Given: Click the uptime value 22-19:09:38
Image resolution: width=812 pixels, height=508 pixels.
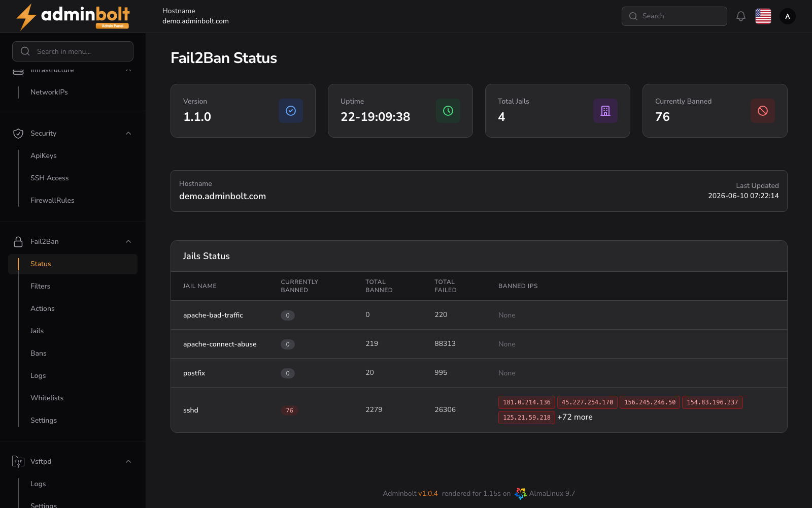Looking at the screenshot, I should point(376,117).
